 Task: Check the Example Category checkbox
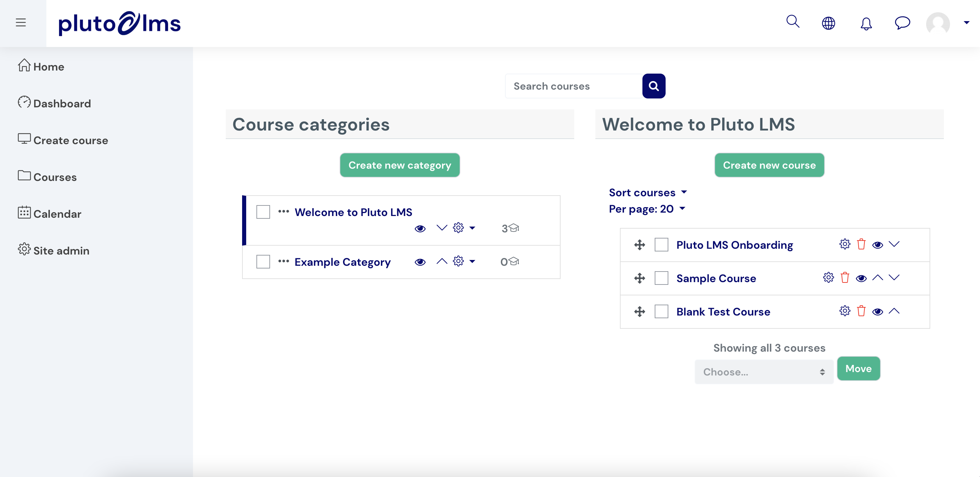[x=263, y=262]
